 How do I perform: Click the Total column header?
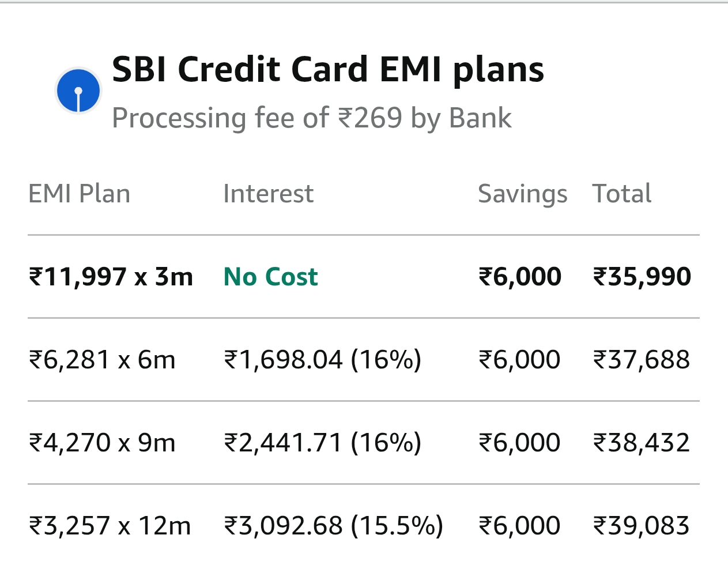(x=621, y=194)
